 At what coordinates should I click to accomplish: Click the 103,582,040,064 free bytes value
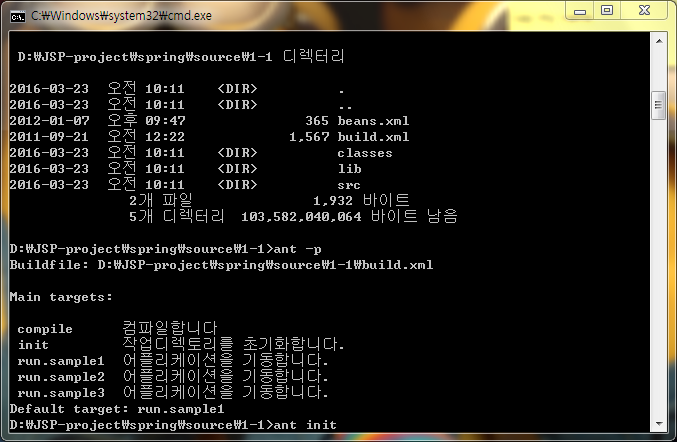click(301, 217)
